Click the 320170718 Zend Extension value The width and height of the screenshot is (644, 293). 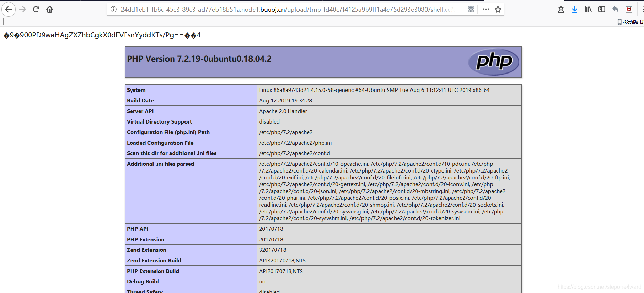pyautogui.click(x=273, y=250)
